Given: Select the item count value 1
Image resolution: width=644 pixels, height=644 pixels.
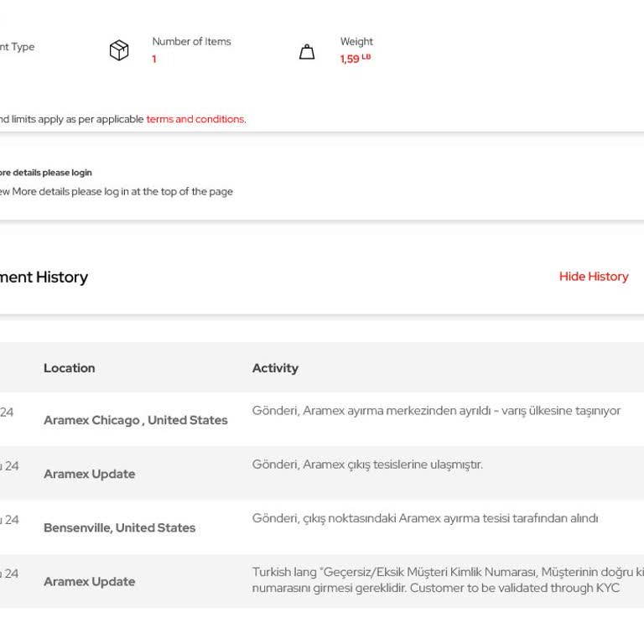Looking at the screenshot, I should tap(154, 60).
